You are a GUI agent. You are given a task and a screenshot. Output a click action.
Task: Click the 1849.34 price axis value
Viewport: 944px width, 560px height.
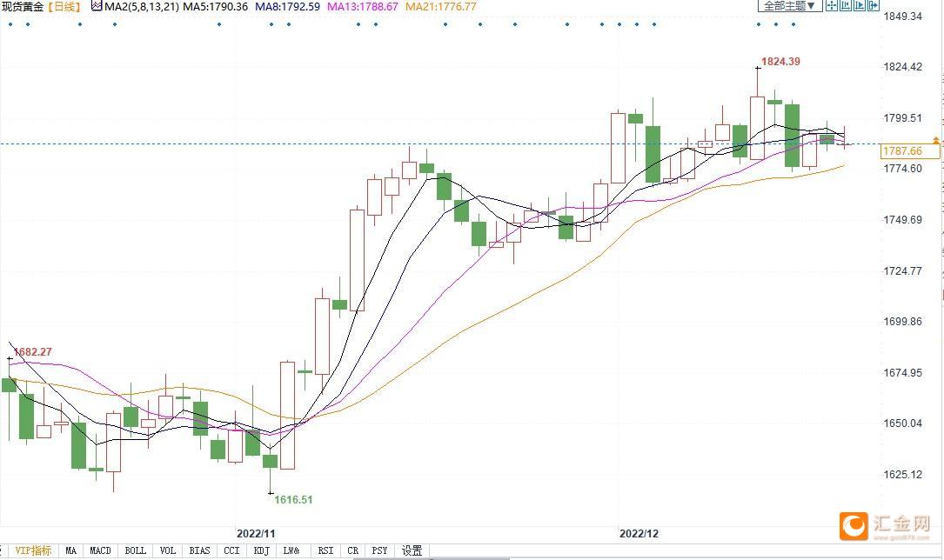coord(902,17)
